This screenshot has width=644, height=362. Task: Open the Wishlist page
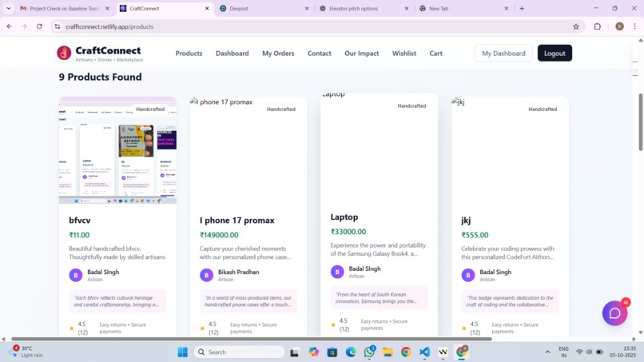[404, 54]
